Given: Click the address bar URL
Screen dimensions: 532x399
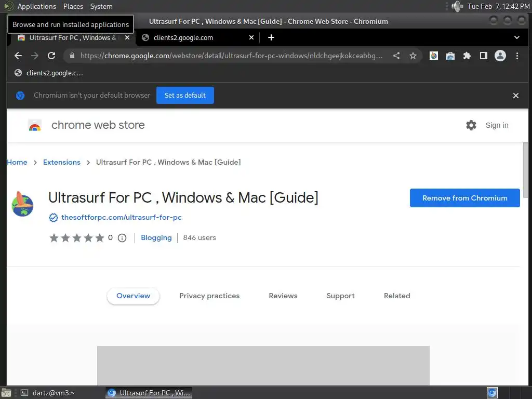Looking at the screenshot, I should [x=231, y=56].
